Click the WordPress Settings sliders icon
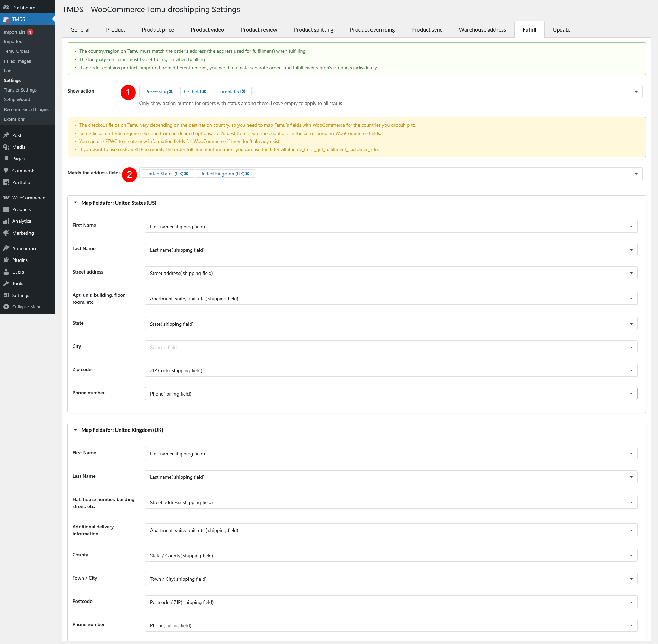This screenshot has height=644, width=658. (6, 295)
